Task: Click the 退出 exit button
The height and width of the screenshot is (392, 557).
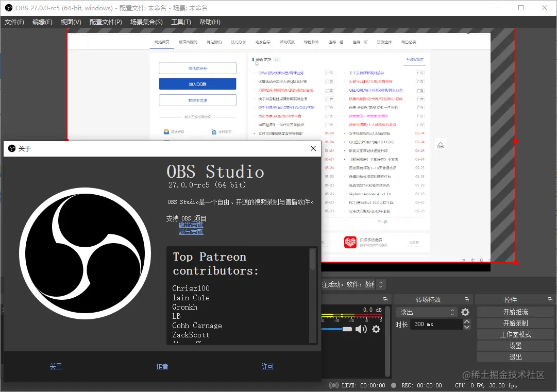Action: [515, 357]
